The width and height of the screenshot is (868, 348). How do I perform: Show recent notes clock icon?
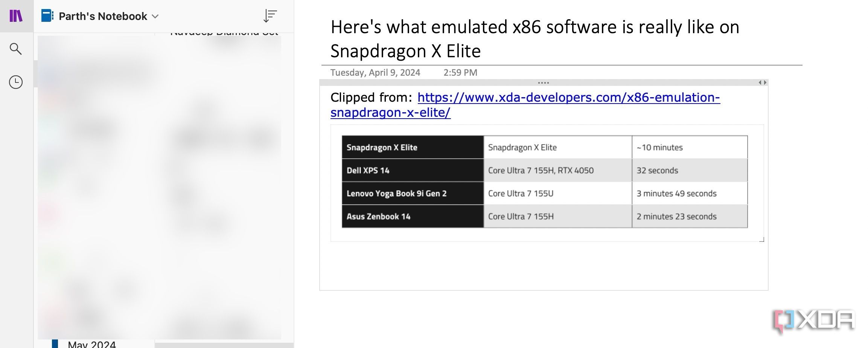coord(16,82)
